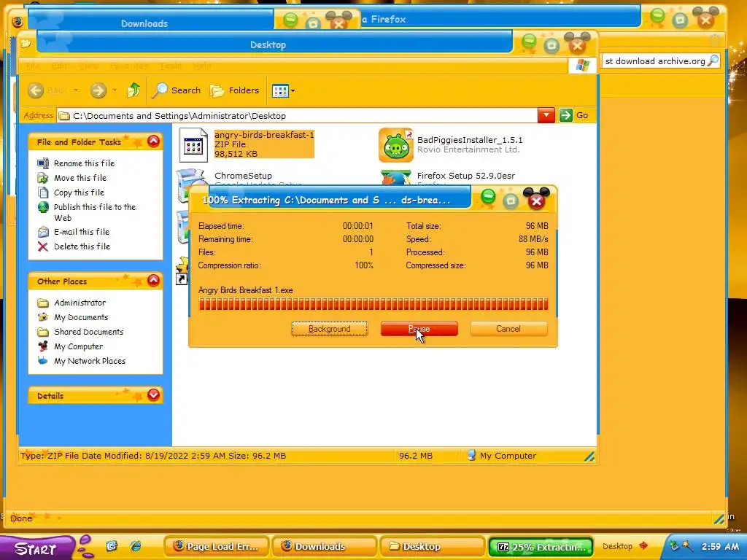The height and width of the screenshot is (560, 747).
Task: Cancel the extraction
Action: tap(508, 329)
